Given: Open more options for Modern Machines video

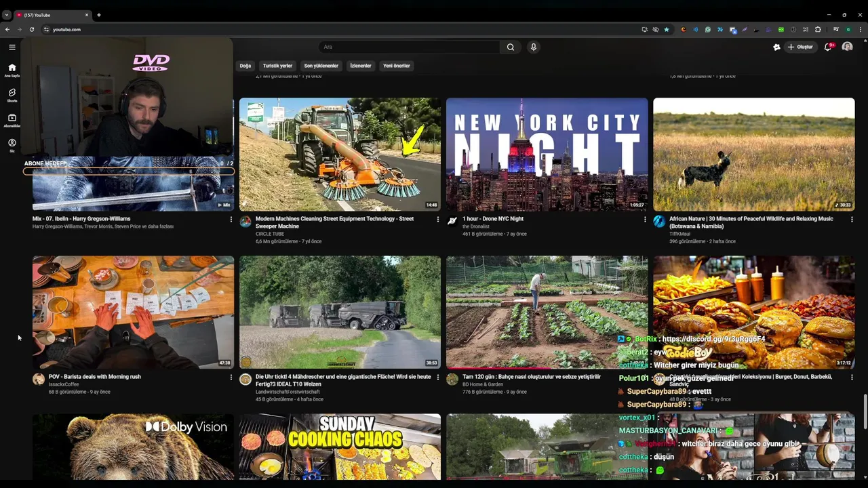Looking at the screenshot, I should tap(437, 220).
